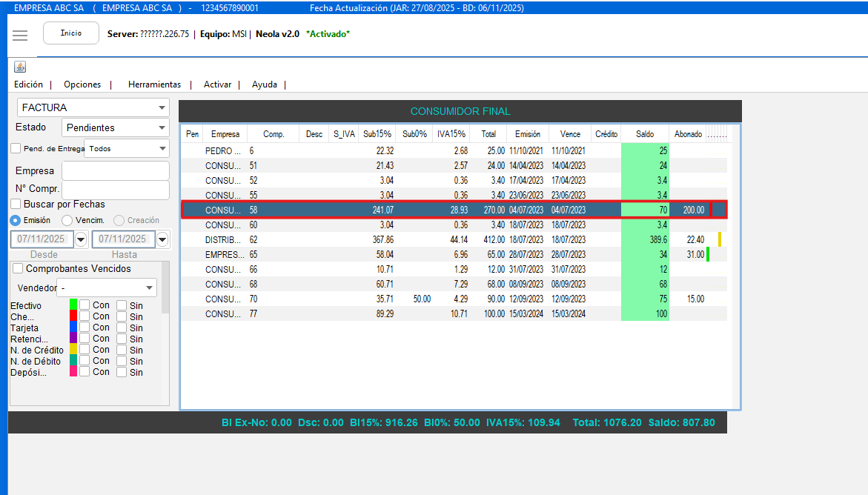Enable the Buscar por Fechas checkbox
The image size is (868, 495).
(16, 204)
